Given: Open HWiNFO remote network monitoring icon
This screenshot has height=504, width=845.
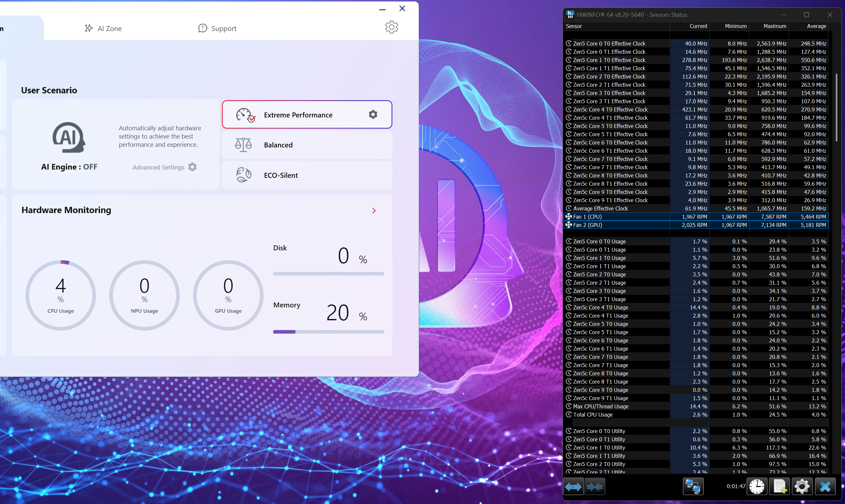Looking at the screenshot, I should click(x=693, y=487).
